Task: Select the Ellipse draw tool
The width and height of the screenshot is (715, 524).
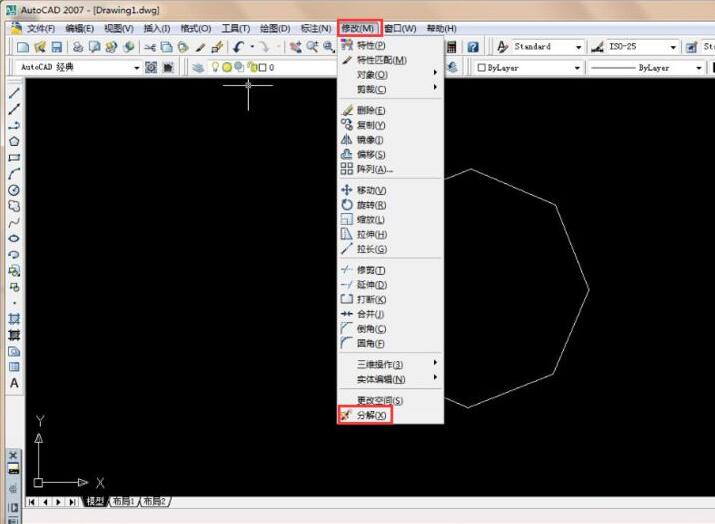Action: coord(14,239)
